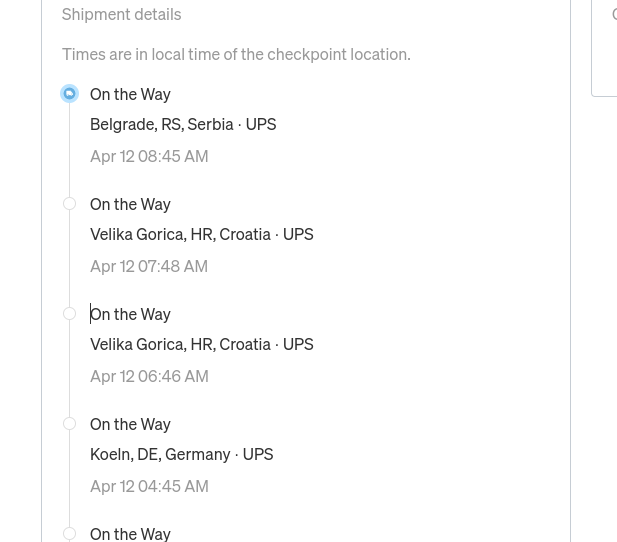Click the local time notice text

tap(236, 54)
